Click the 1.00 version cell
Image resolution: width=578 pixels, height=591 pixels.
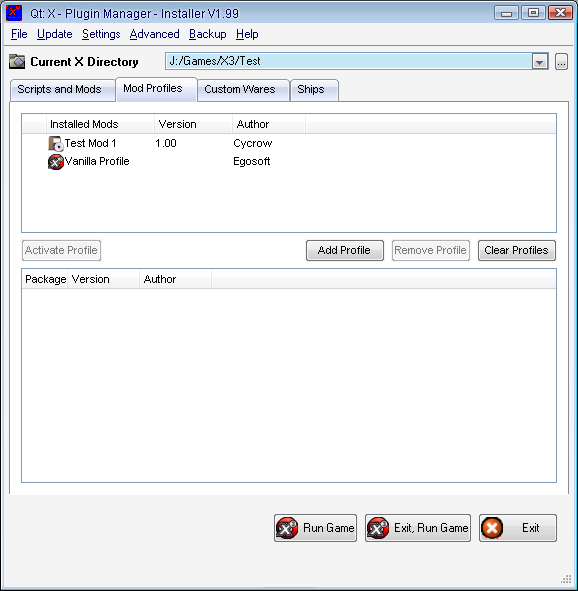click(166, 144)
